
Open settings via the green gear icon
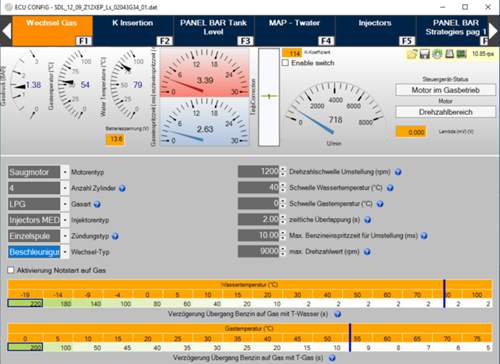437,54
